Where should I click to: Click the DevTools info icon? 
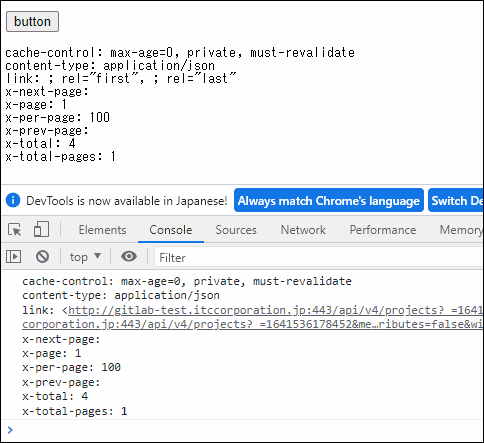point(13,200)
